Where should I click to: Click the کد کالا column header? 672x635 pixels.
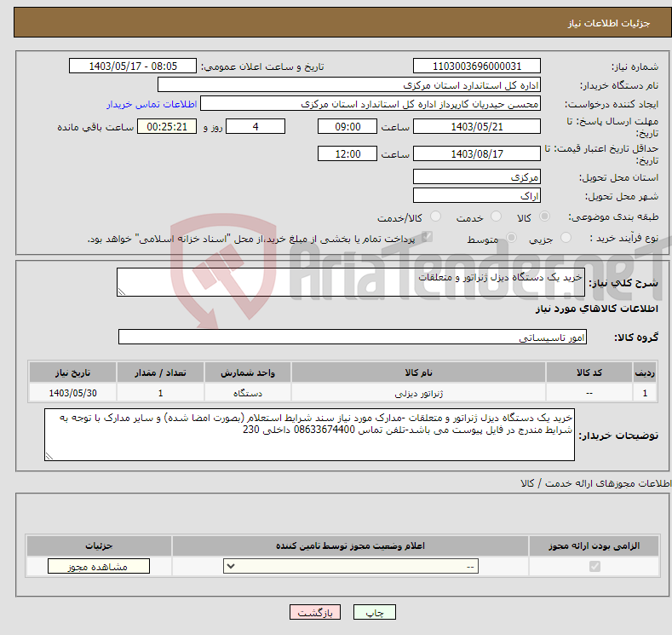pyautogui.click(x=589, y=372)
